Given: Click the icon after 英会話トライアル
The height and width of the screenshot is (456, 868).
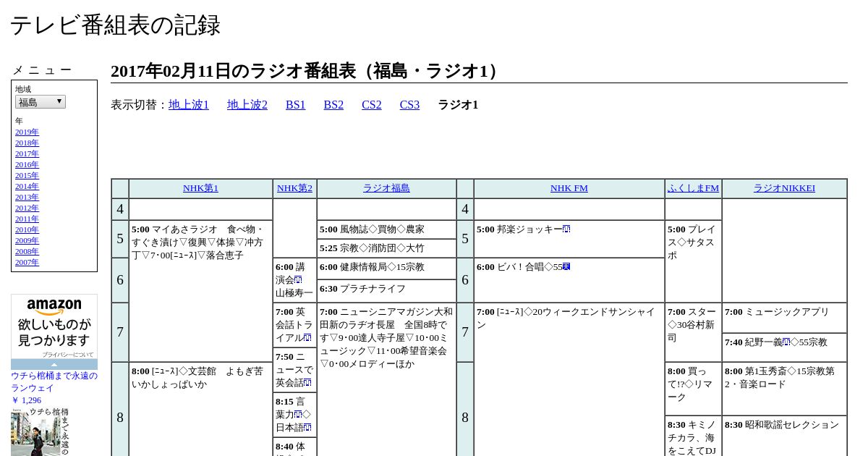Looking at the screenshot, I should pos(307,338).
